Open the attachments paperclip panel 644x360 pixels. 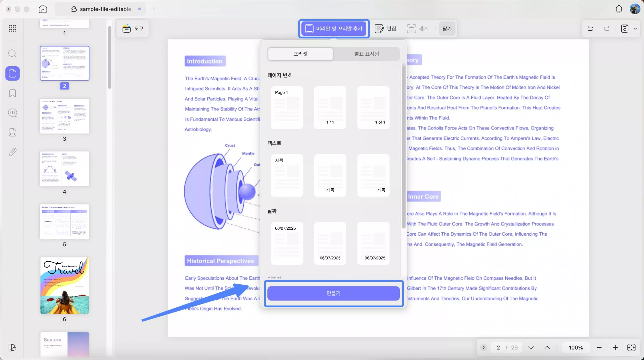[12, 152]
